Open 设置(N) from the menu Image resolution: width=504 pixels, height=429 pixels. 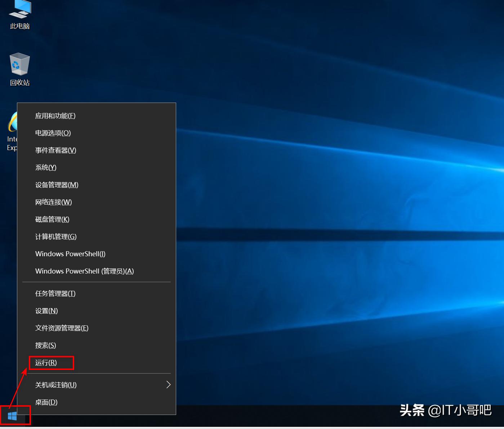[46, 311]
